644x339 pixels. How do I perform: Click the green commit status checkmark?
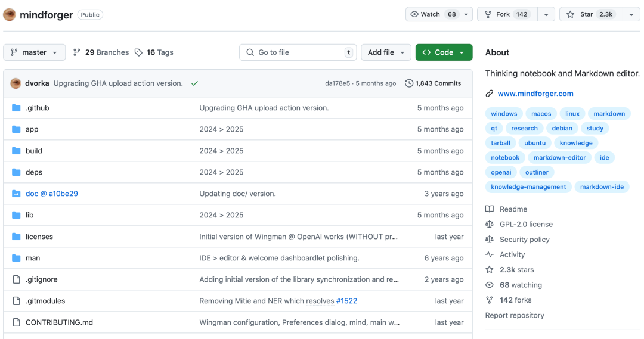click(x=194, y=83)
